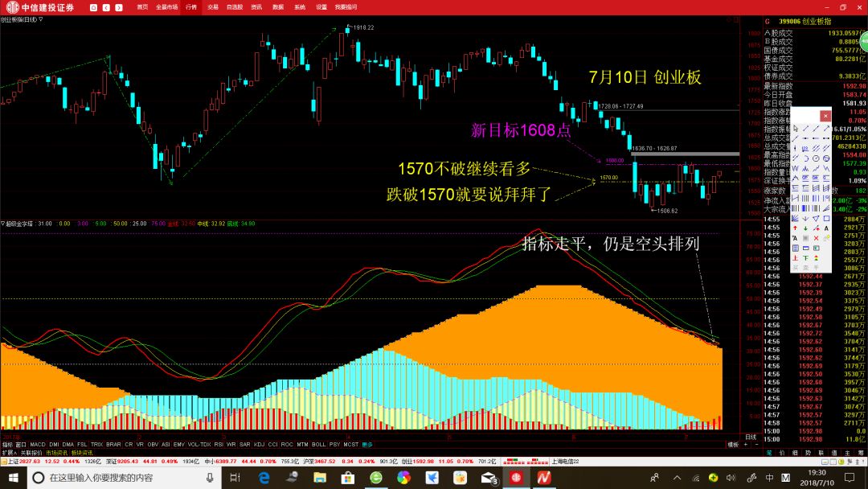
Task: Select the circle drawing tool in toolbox
Action: 817,158
